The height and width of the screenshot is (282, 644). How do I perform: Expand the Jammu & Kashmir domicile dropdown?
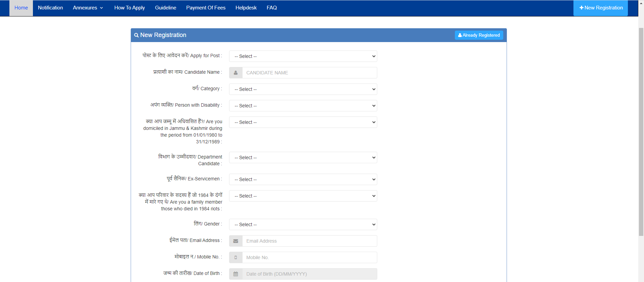pyautogui.click(x=303, y=122)
